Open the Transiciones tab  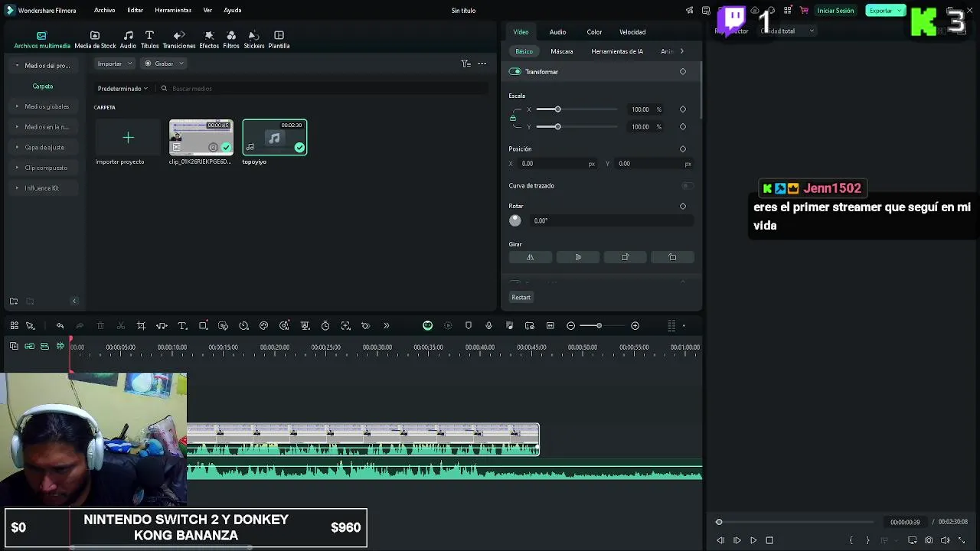[x=179, y=40]
